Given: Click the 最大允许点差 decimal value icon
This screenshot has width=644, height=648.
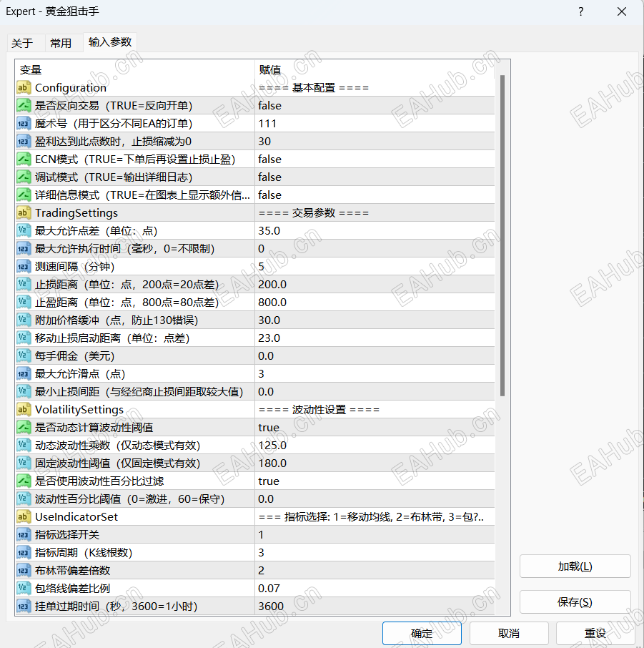Looking at the screenshot, I should [24, 230].
